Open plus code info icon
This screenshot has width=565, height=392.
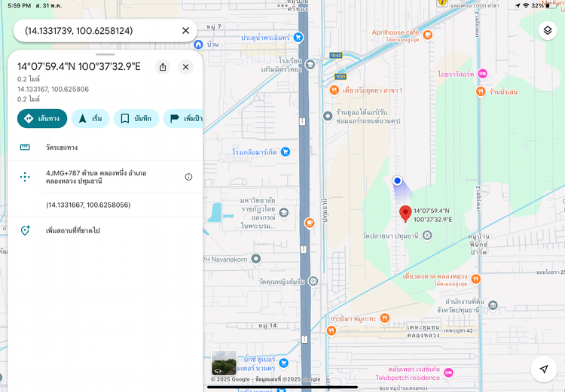pos(188,177)
